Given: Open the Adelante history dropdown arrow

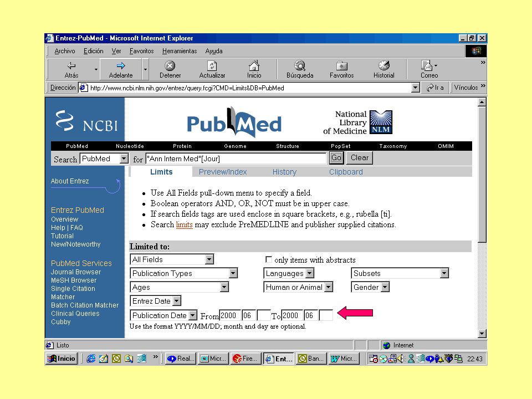Looking at the screenshot, I should coord(145,70).
